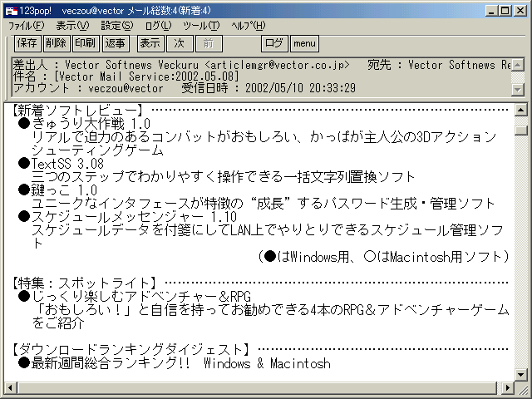
Task: Click the 印刷 toolbar button
Action: [x=86, y=43]
